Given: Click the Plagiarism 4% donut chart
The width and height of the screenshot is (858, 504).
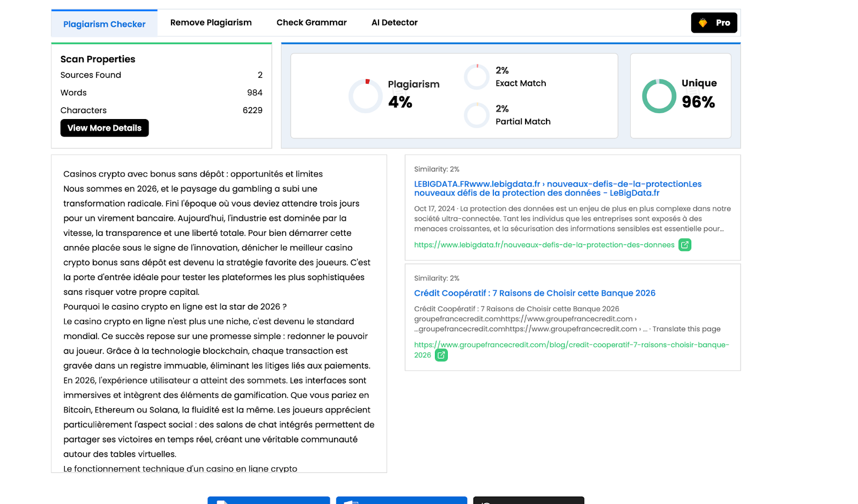Looking at the screenshot, I should pos(366,96).
